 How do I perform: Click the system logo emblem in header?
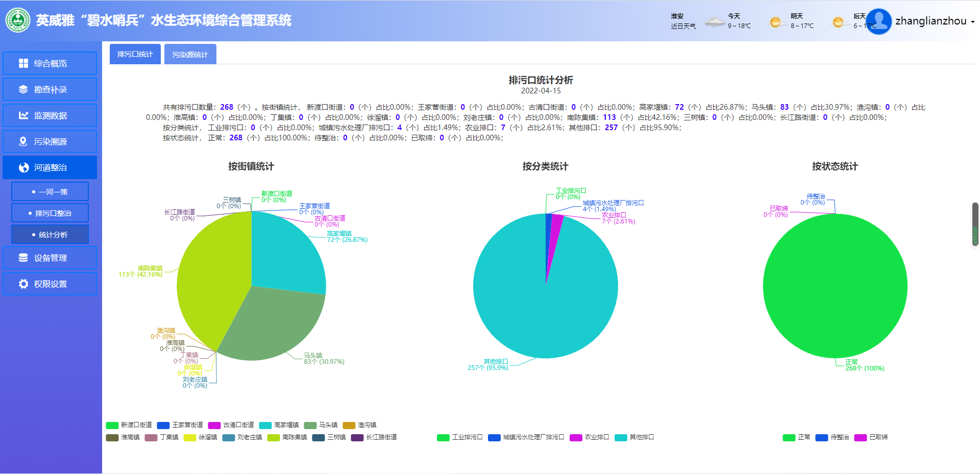[18, 20]
